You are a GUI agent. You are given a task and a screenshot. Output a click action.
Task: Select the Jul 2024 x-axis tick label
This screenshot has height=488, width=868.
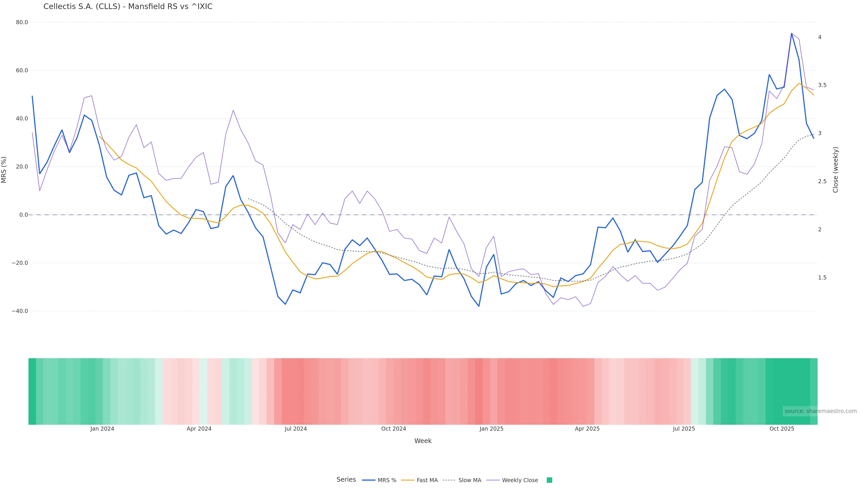[295, 429]
